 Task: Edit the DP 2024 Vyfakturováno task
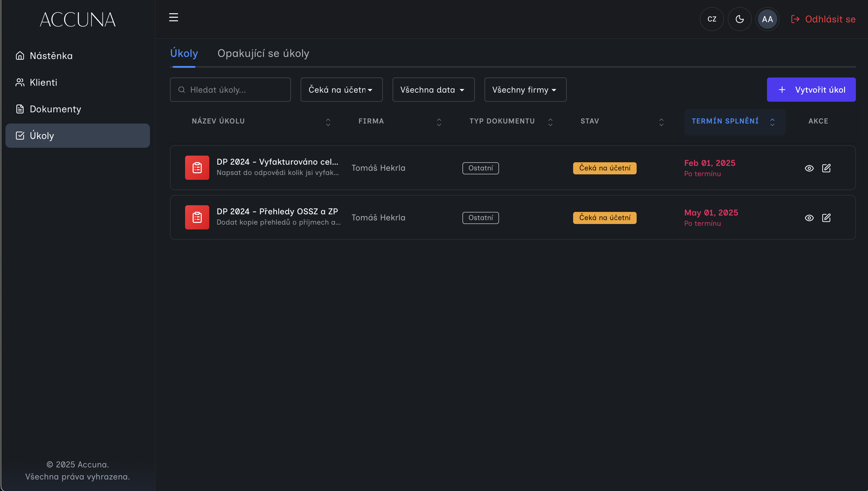(826, 168)
